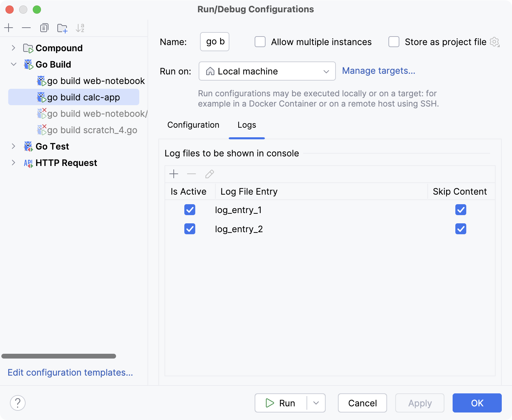The image size is (512, 420).
Task: Add a new run configuration
Action: [9, 28]
